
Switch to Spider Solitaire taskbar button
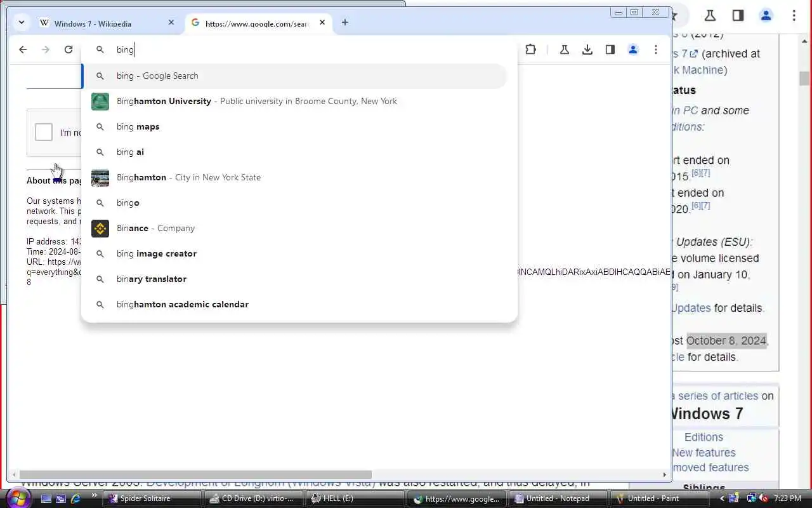[153, 498]
